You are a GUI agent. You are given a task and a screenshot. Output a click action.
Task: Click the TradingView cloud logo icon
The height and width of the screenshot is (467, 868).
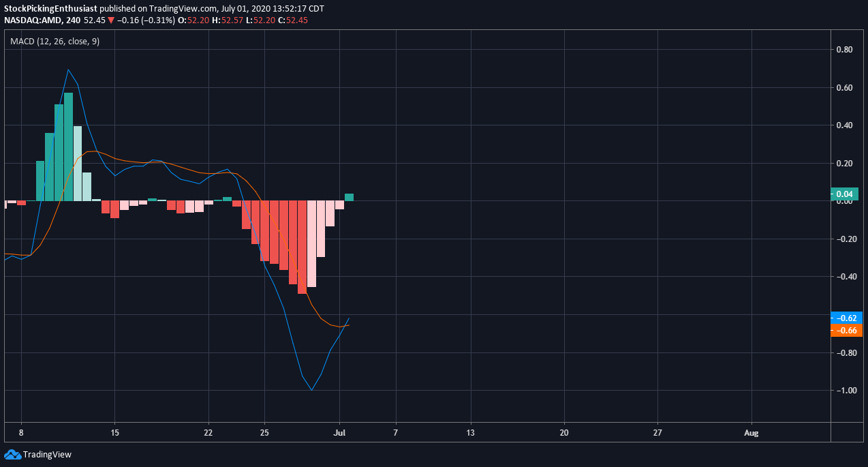point(12,454)
